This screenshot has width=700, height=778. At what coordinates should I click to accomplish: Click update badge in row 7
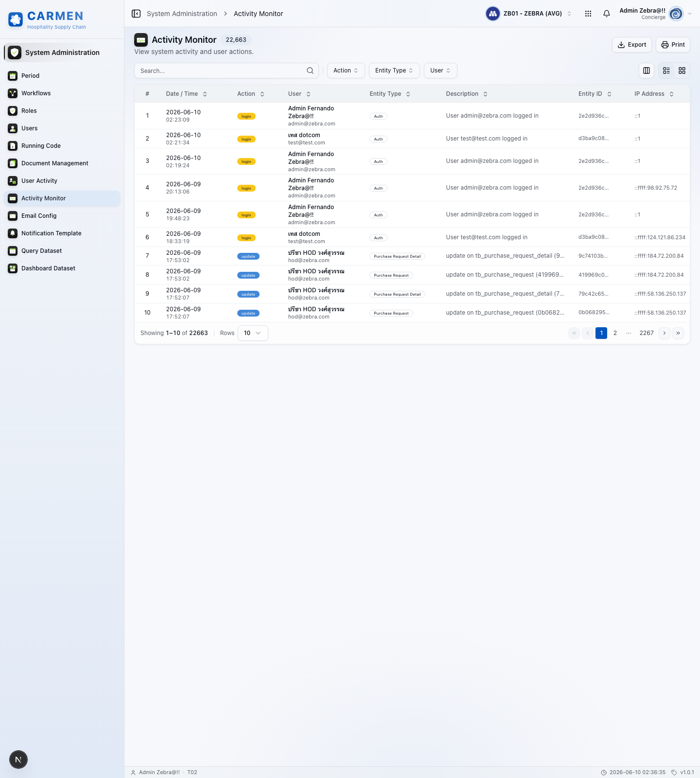coord(248,256)
